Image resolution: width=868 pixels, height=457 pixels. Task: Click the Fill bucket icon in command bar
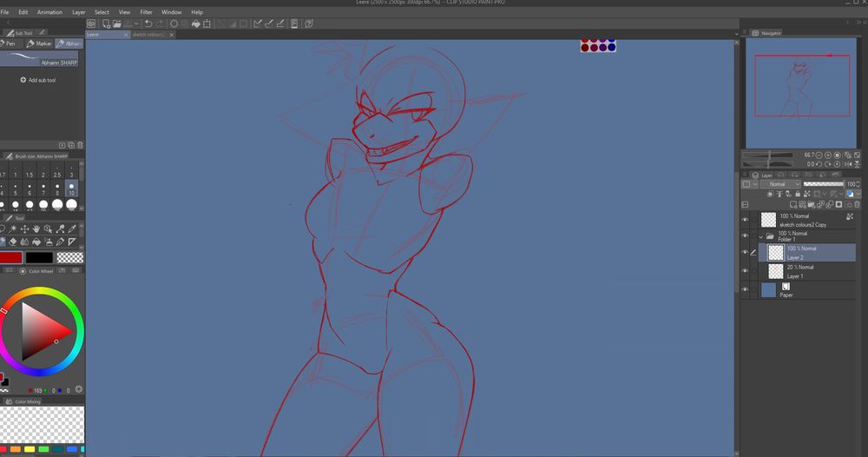195,23
